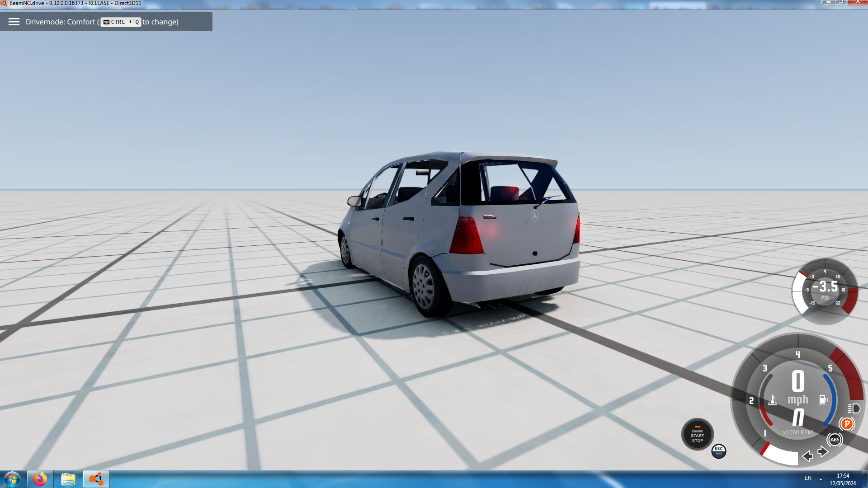Screen dimensions: 868x488
Task: Click the fuel pump gauge icon
Action: (823, 399)
